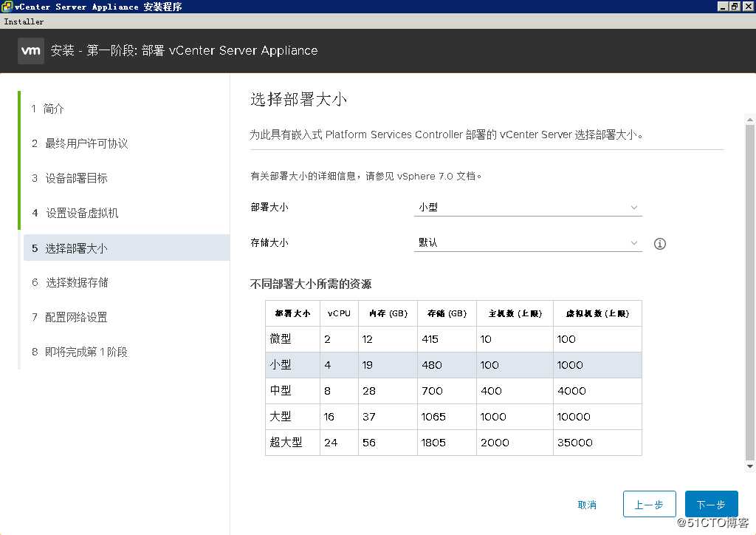Click the vCPU value 16
Viewport: 756px width, 535px height.
point(329,416)
